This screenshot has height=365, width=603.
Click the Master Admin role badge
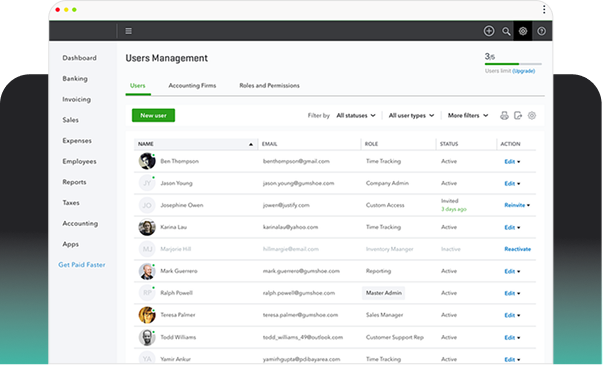383,293
